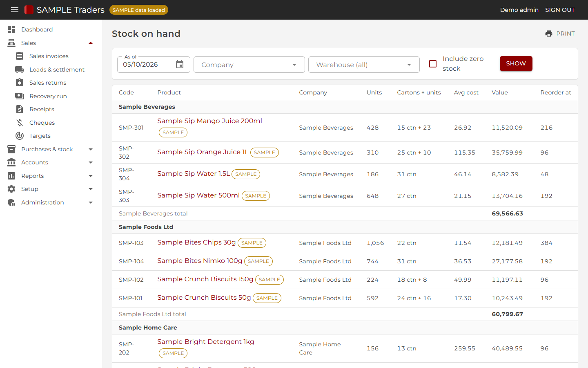Click the Sales returns icon
The width and height of the screenshot is (588, 368).
click(x=20, y=83)
